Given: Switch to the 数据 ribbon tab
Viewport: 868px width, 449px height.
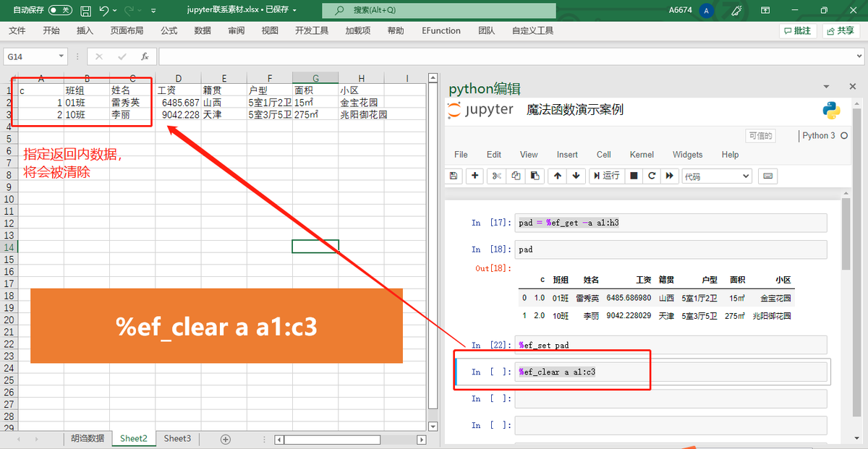Looking at the screenshot, I should (203, 31).
